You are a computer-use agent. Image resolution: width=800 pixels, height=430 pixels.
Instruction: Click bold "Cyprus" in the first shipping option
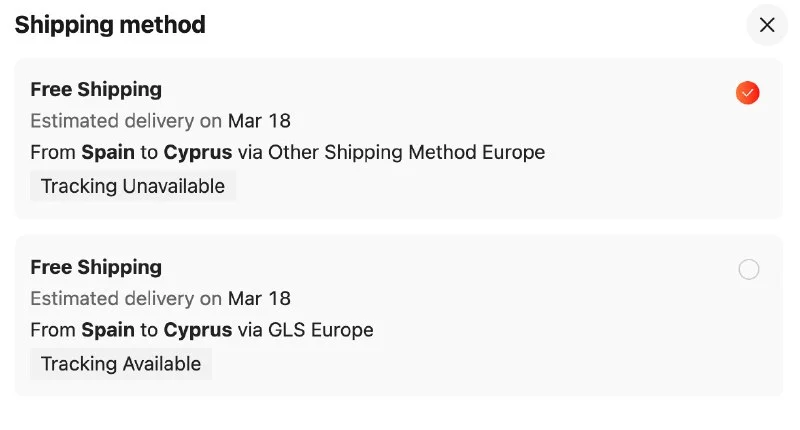pyautogui.click(x=198, y=153)
